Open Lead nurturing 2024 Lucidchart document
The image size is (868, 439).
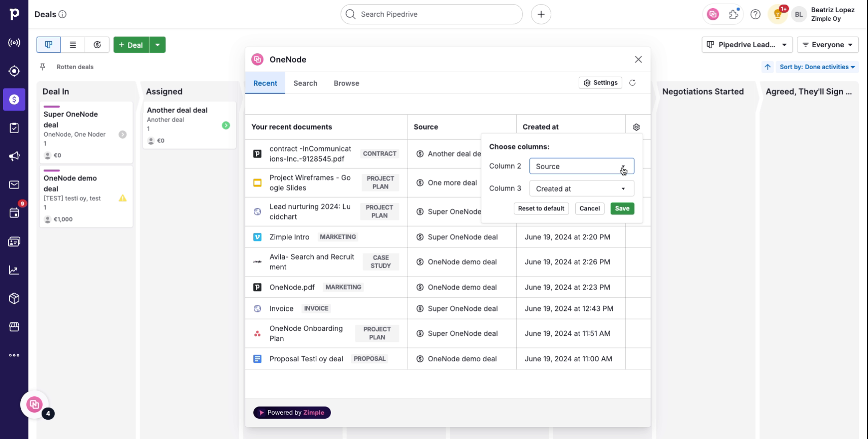(310, 212)
